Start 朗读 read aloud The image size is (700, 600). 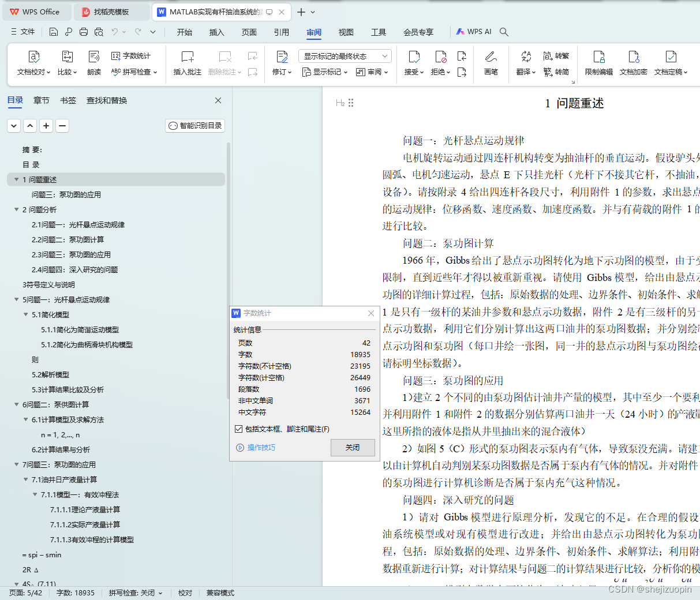pos(94,63)
